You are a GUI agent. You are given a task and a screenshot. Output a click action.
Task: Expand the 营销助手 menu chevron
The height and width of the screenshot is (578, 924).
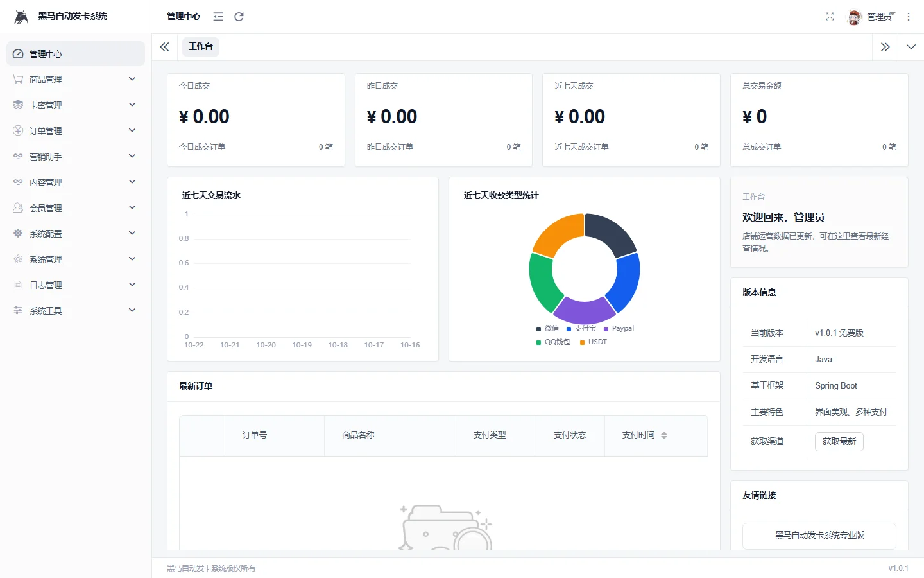pos(132,156)
